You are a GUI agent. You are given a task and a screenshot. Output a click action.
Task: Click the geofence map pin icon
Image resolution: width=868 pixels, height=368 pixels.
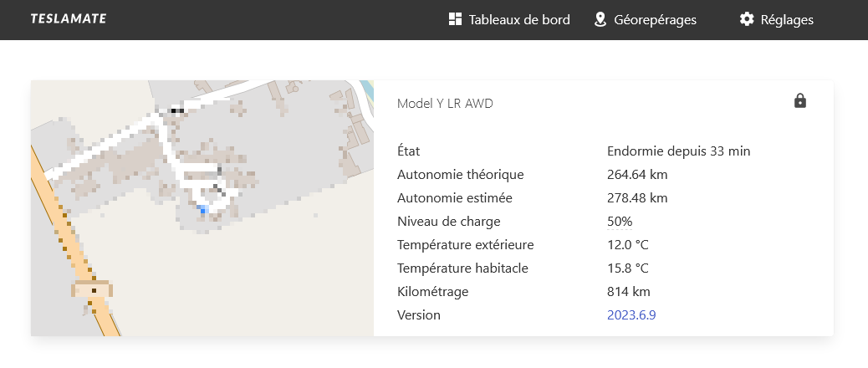[x=600, y=20]
